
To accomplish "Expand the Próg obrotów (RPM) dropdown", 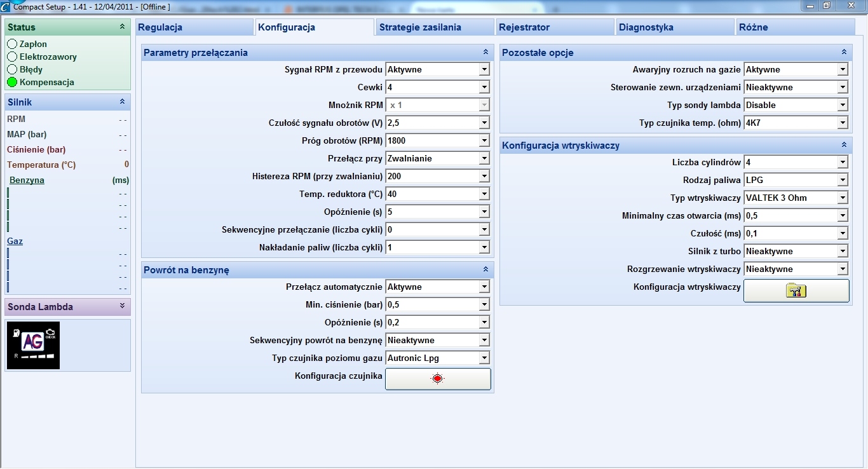I will click(484, 140).
